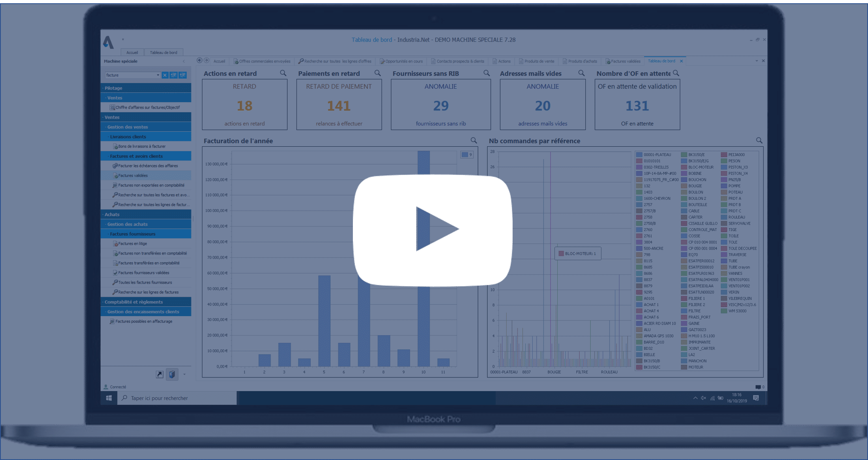Collapse the Factures fournisseurs group

146,234
